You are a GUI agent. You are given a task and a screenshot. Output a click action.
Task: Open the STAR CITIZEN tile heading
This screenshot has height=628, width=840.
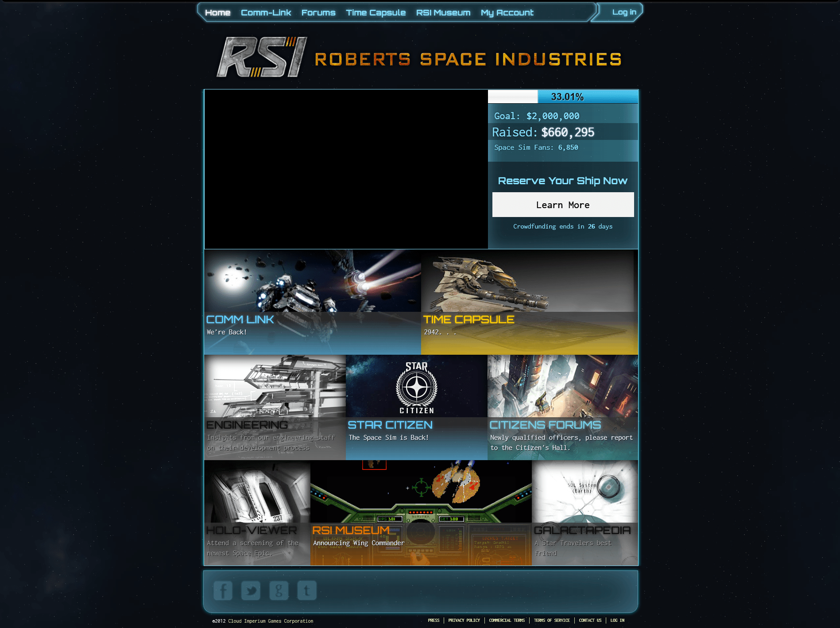tap(390, 425)
